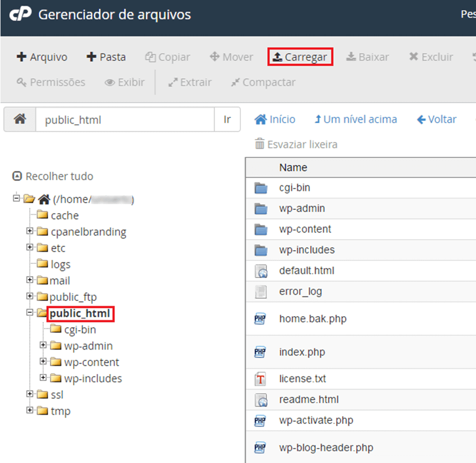476x463 pixels.
Task: Select public_html in the folder tree
Action: 80,314
